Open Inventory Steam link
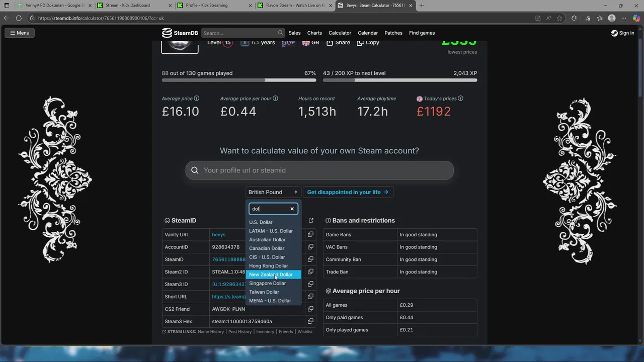The width and height of the screenshot is (644, 362). 265,332
